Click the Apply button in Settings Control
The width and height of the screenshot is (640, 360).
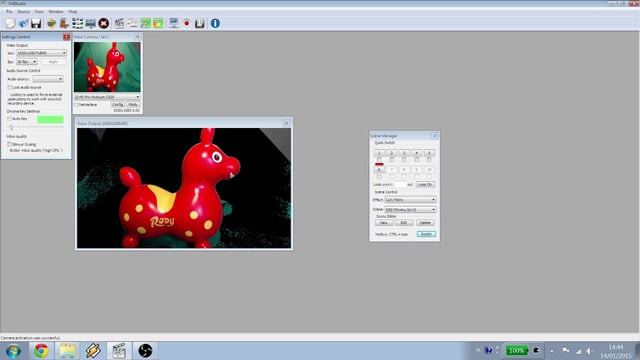pos(53,62)
